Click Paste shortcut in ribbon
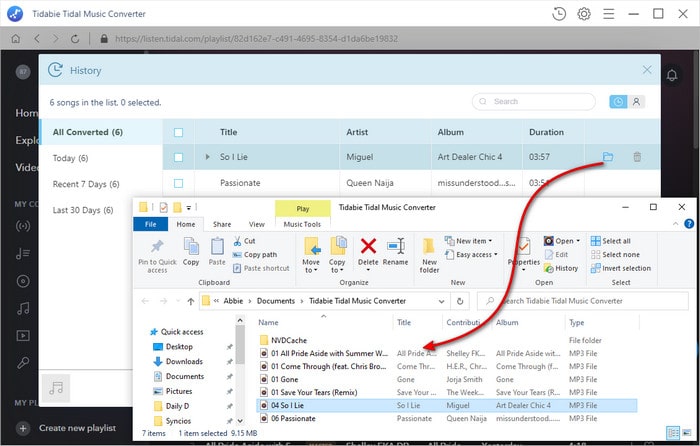This screenshot has width=700, height=446. [x=261, y=268]
